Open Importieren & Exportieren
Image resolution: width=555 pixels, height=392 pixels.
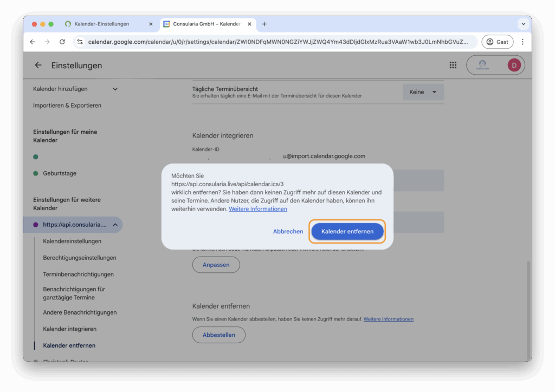pyautogui.click(x=67, y=106)
